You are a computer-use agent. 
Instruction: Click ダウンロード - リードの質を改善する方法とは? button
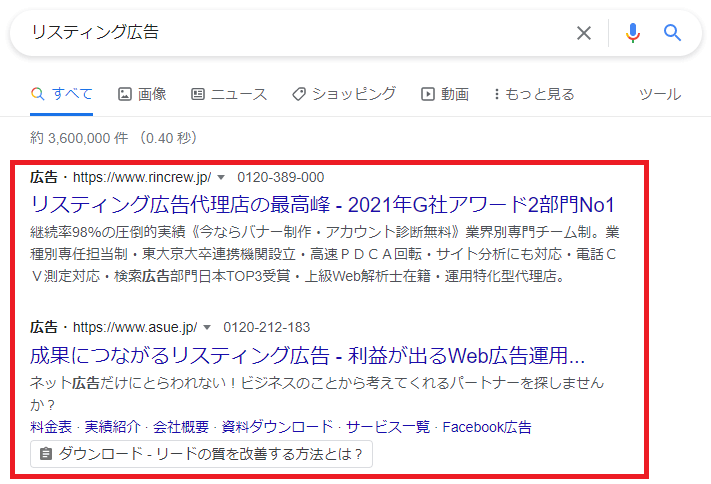[x=201, y=454]
